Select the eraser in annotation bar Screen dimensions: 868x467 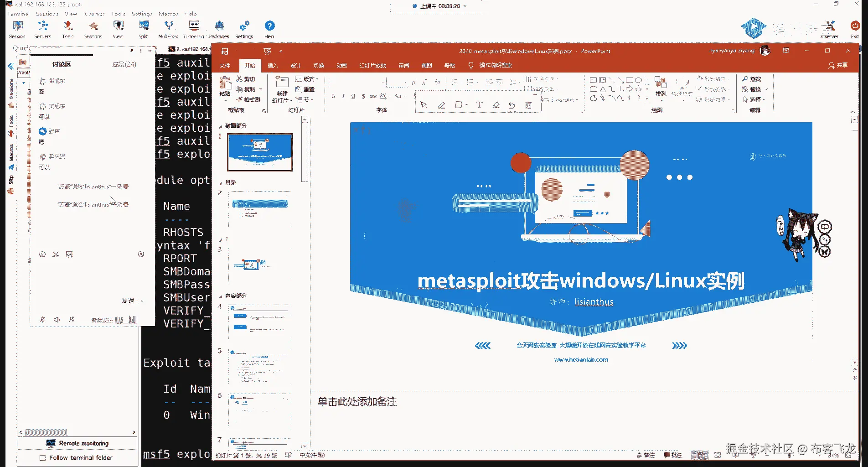tap(496, 105)
